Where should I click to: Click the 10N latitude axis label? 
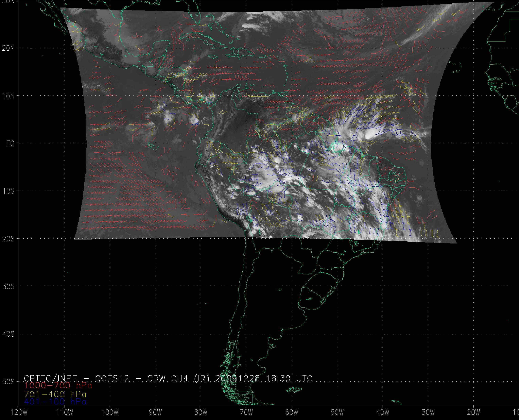(8, 96)
